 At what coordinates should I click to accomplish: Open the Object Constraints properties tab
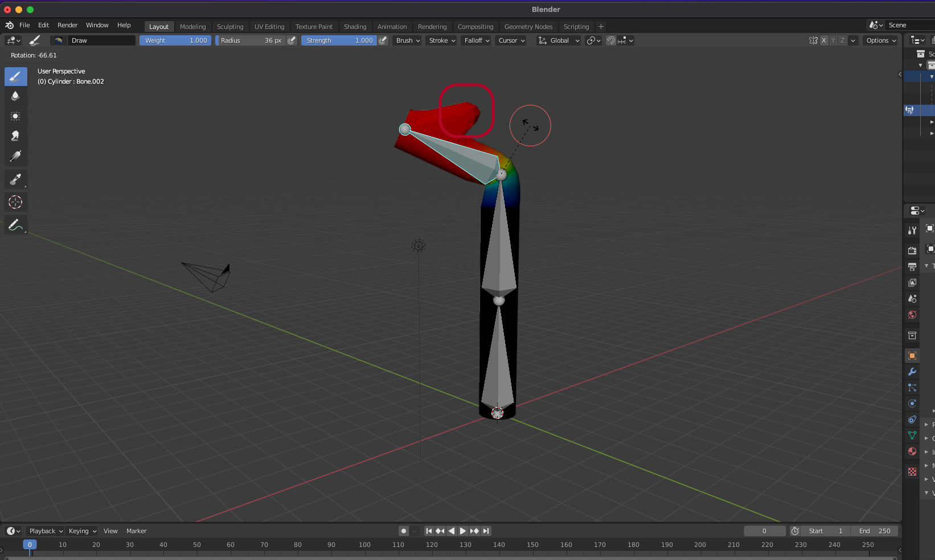click(x=912, y=419)
